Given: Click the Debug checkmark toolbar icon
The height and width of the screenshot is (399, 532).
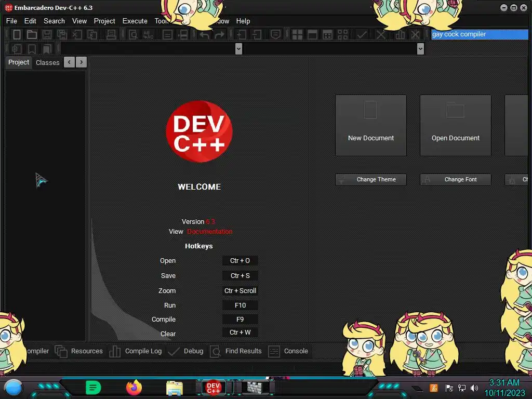Looking at the screenshot, I should [362, 35].
